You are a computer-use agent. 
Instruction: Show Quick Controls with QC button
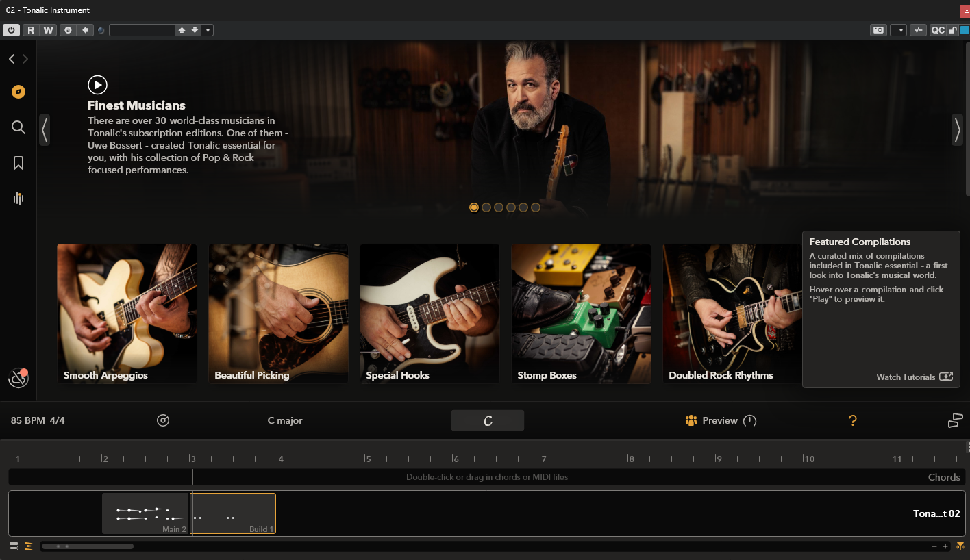coord(937,30)
